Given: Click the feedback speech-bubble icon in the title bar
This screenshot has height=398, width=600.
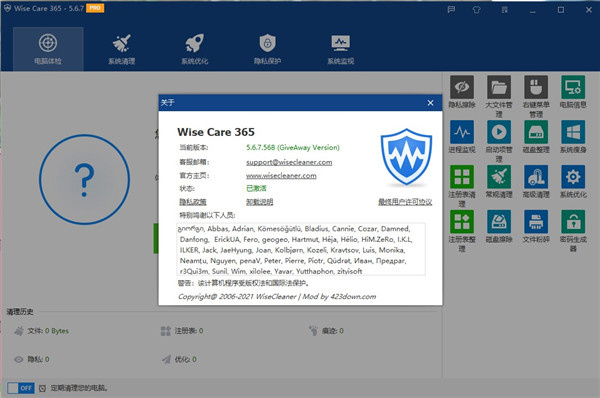Looking at the screenshot, I should (451, 10).
